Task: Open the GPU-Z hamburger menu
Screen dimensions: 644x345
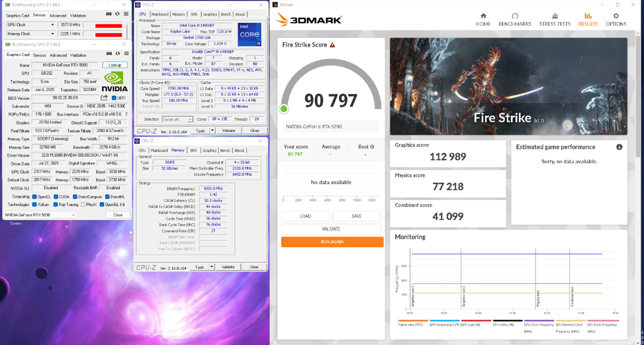Action: point(127,54)
